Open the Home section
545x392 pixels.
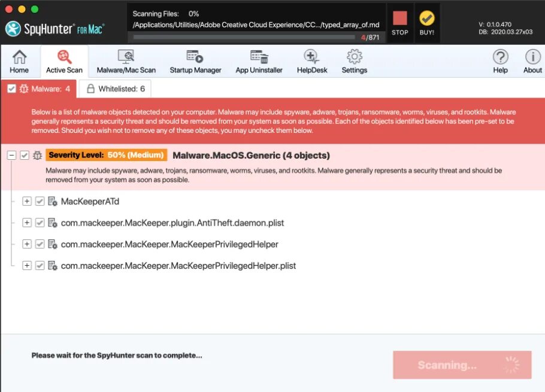coord(19,62)
